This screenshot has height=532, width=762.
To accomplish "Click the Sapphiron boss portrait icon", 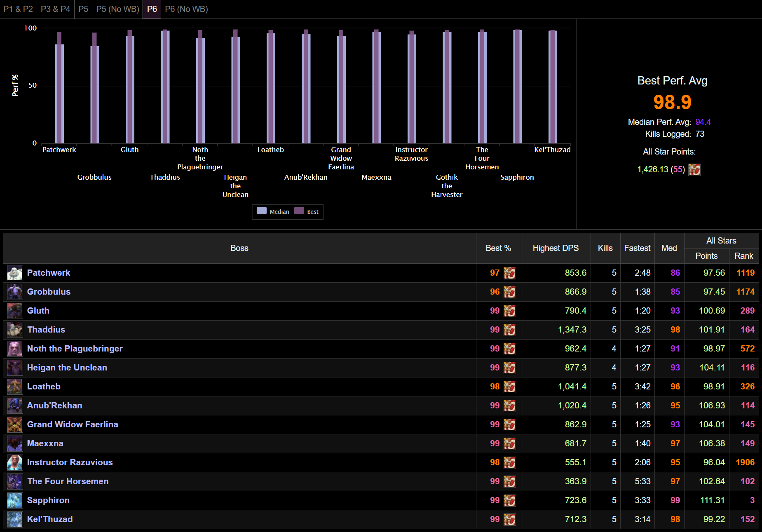I will pyautogui.click(x=15, y=500).
